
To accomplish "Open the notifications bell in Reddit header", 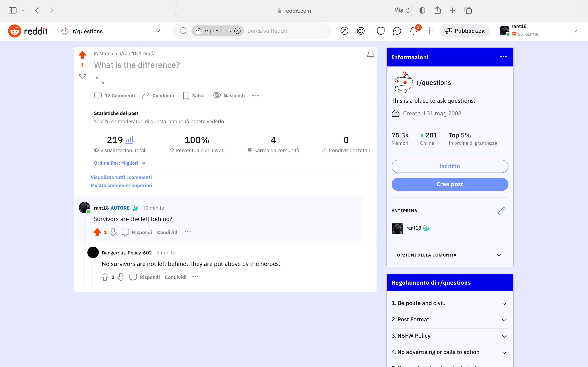I will coord(413,31).
